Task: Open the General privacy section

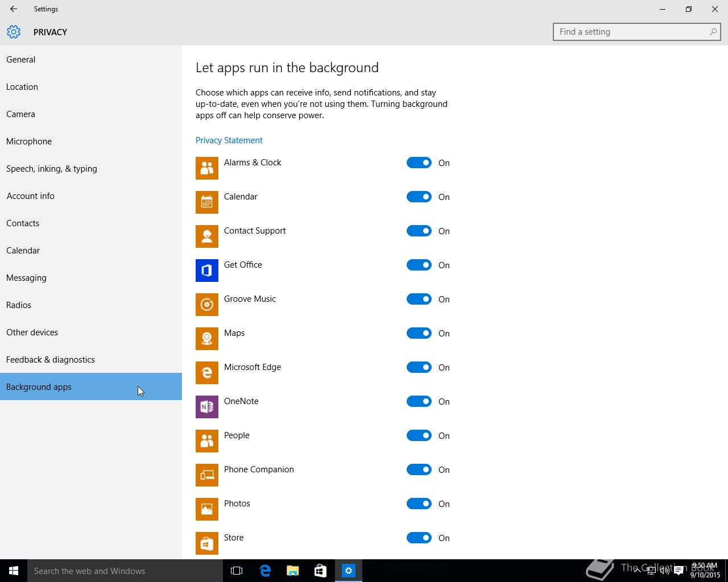Action: (x=91, y=59)
